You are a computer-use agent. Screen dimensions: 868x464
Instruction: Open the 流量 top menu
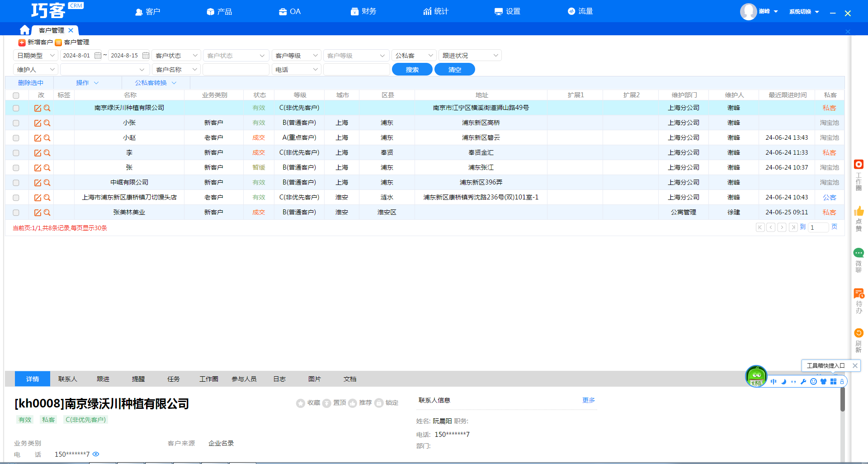(x=580, y=11)
